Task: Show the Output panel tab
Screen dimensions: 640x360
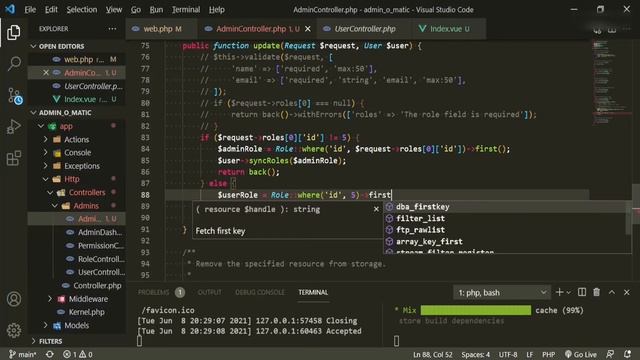Action: click(x=209, y=292)
